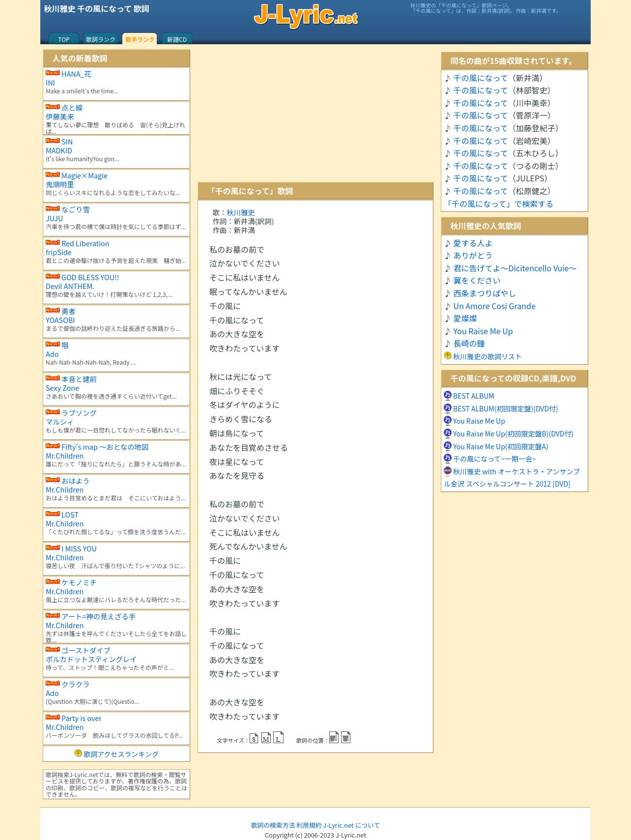Click the J-Lyric.net logo
The image size is (631, 840).
[x=306, y=15]
